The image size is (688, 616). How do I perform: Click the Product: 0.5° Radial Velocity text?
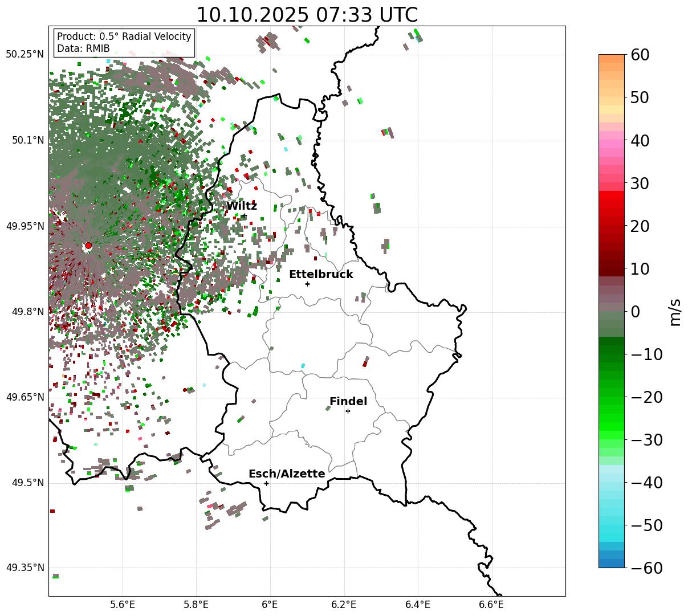124,36
